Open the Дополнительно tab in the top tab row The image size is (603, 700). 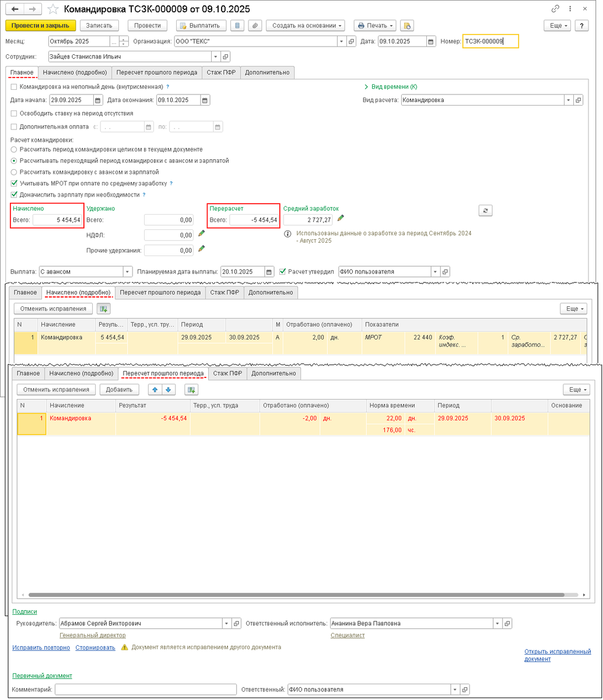click(x=267, y=72)
